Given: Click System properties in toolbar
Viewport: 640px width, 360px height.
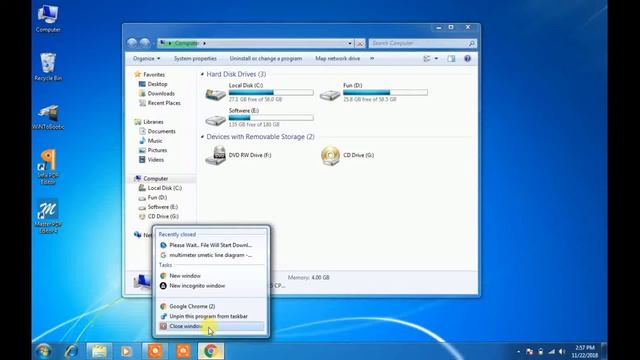Looking at the screenshot, I should (x=195, y=59).
